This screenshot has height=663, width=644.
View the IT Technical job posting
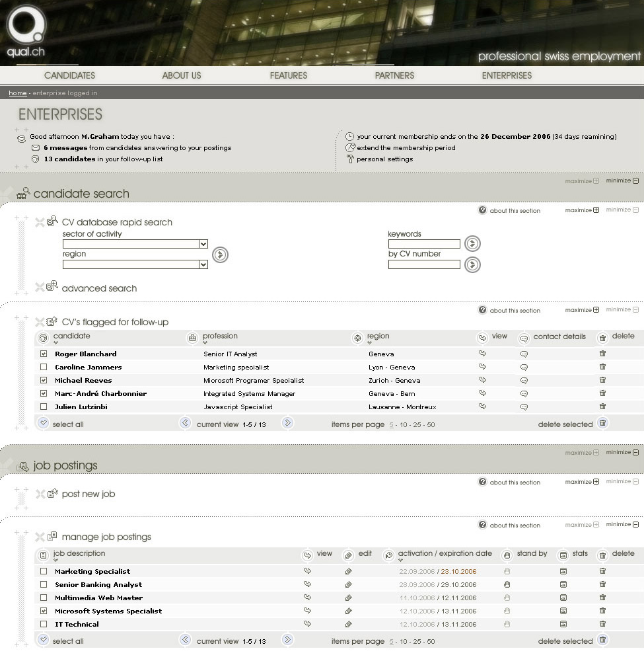(308, 624)
